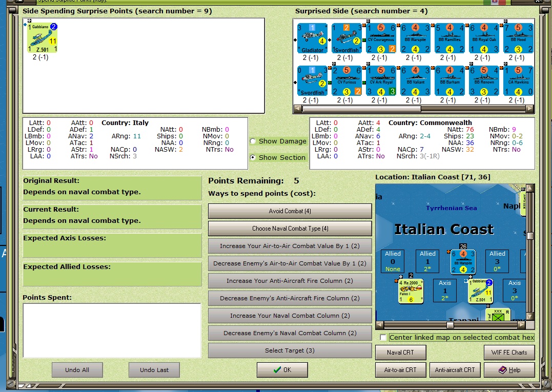Click the Select Target (3) button
This screenshot has width=552, height=392.
pyautogui.click(x=290, y=350)
